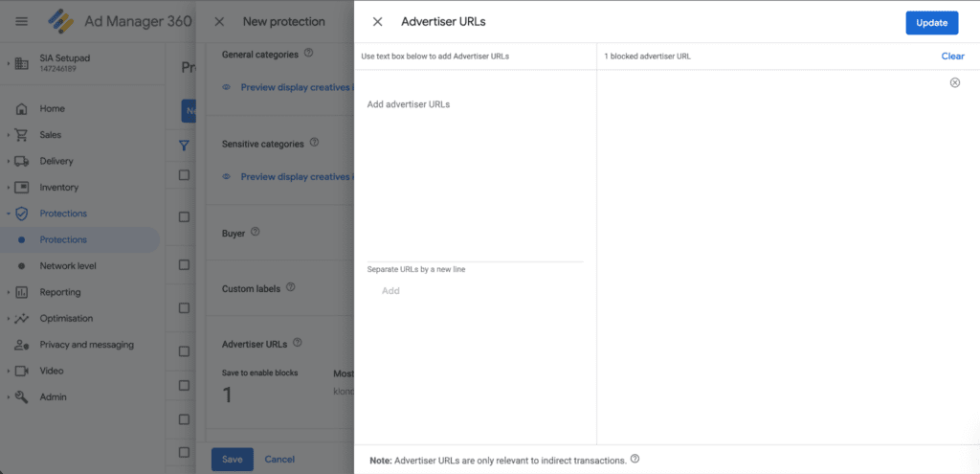Select the SIA Setupad network name

[x=65, y=58]
